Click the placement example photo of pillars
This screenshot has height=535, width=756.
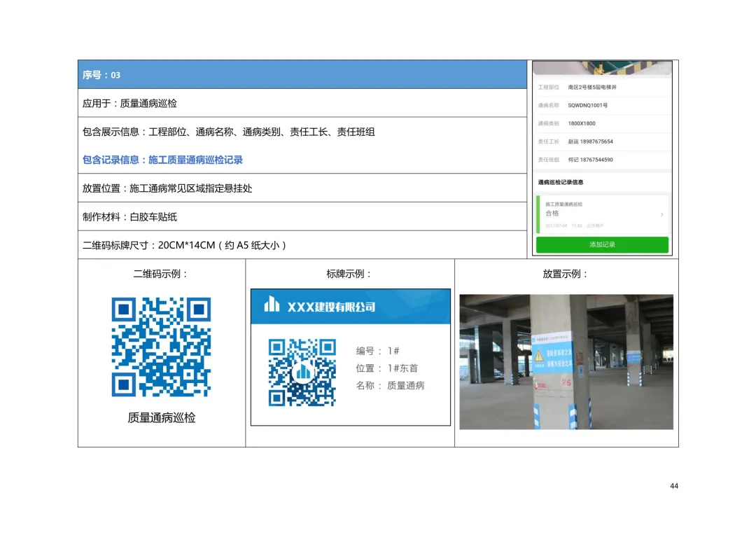[566, 362]
